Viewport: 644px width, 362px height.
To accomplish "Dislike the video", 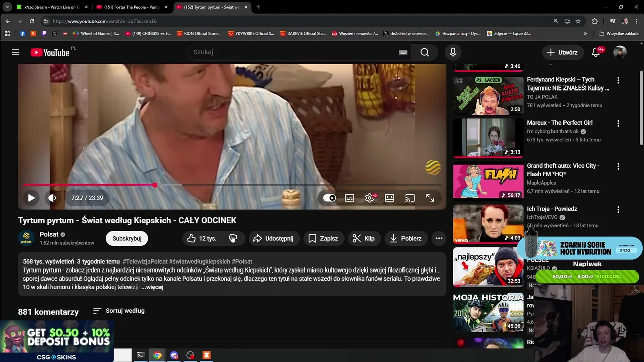I will [233, 238].
